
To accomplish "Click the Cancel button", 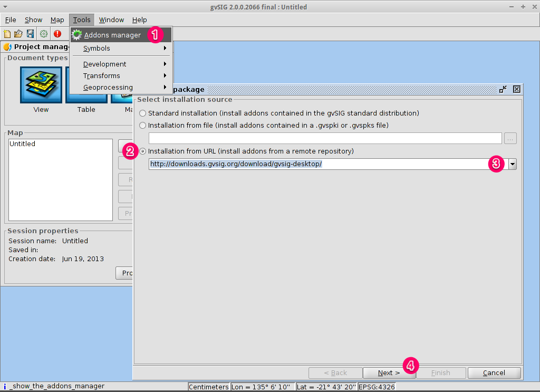I will (494, 372).
